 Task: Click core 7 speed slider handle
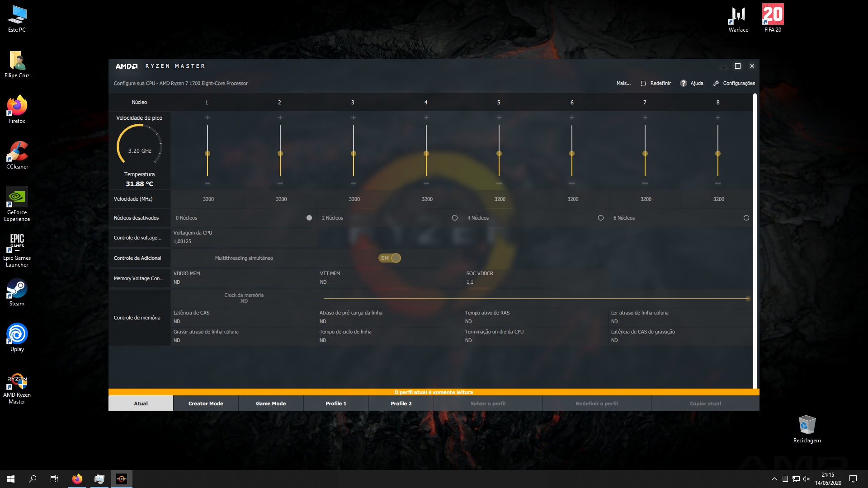pos(645,154)
